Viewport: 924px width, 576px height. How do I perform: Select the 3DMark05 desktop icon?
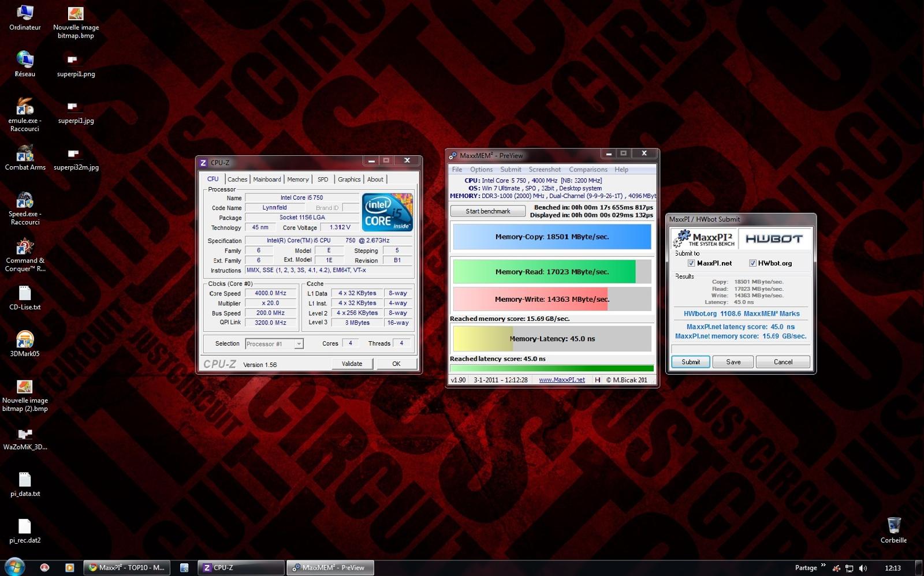(x=25, y=340)
